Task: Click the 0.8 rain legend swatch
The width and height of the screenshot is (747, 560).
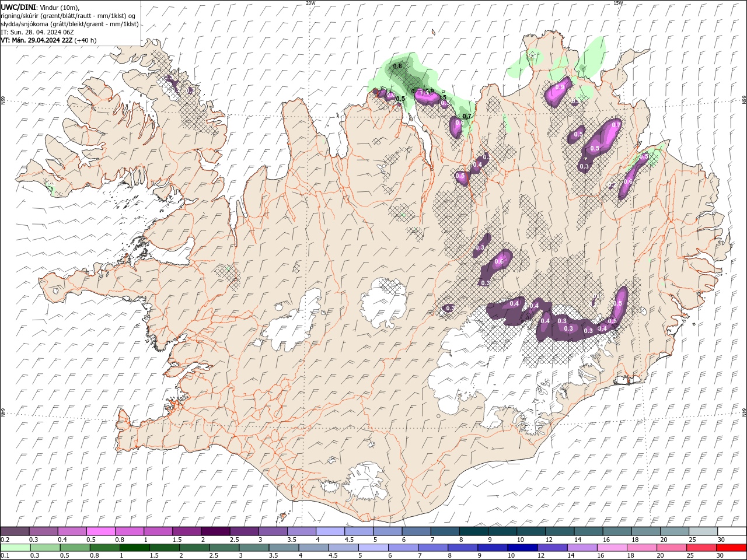Action: coord(104,547)
